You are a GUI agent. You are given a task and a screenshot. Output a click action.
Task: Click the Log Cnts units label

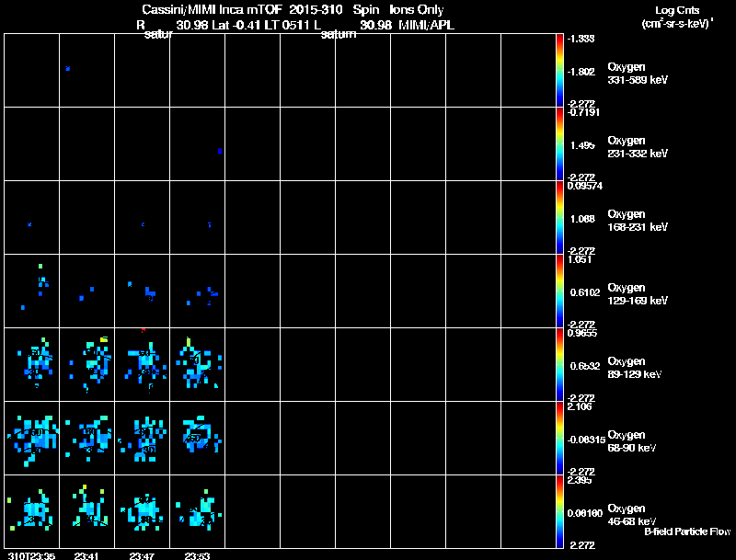[x=677, y=17]
